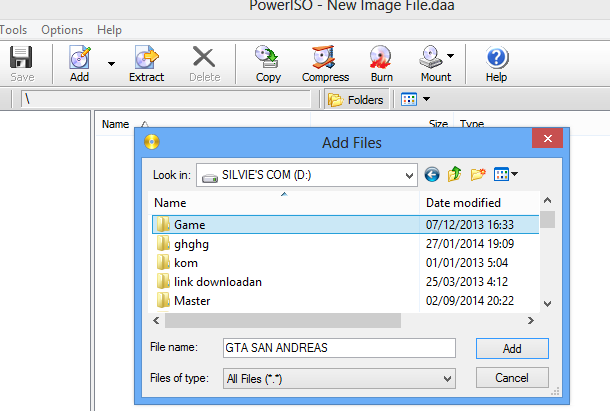Click the horizontal scrollbar thumb

pos(283,321)
